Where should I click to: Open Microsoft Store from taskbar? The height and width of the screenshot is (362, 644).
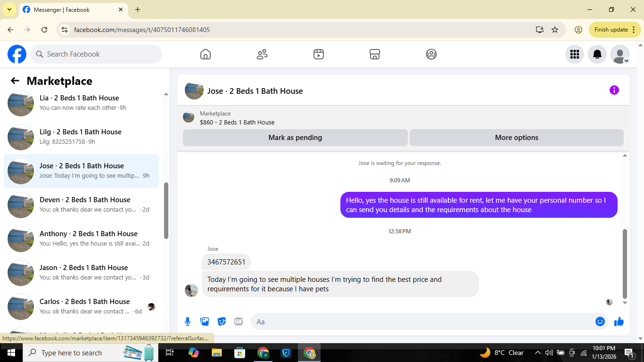(x=240, y=353)
